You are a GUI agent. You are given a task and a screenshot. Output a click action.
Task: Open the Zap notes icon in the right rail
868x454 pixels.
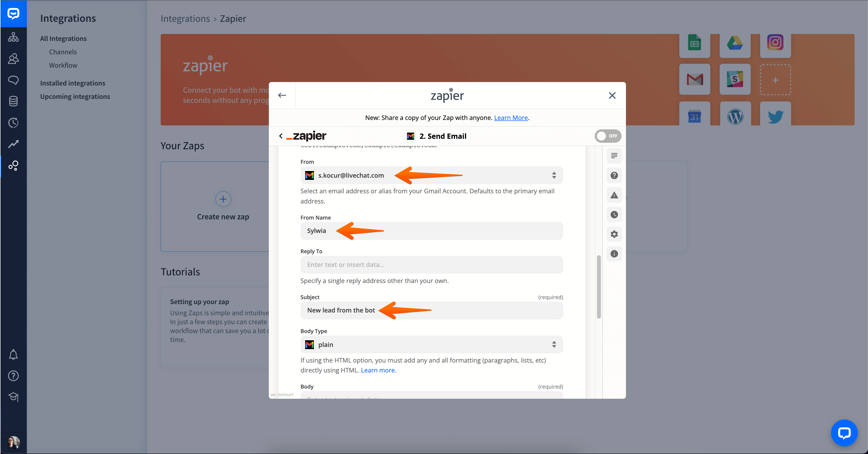pyautogui.click(x=614, y=156)
